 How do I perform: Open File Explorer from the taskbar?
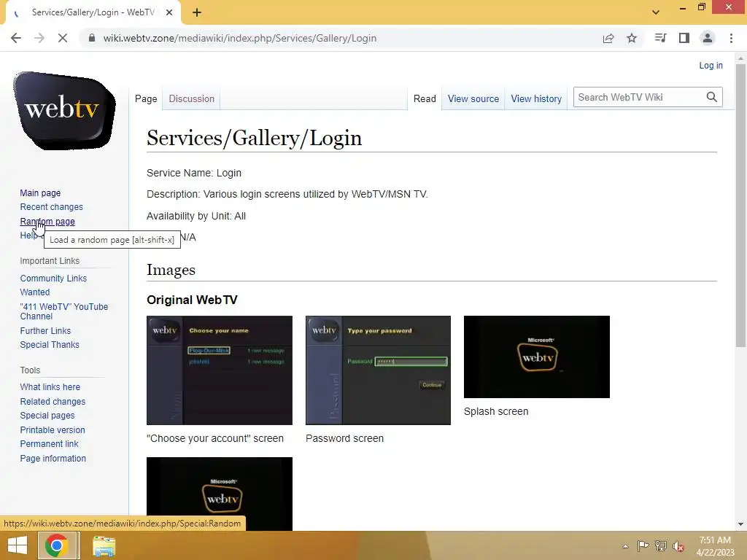tap(104, 546)
